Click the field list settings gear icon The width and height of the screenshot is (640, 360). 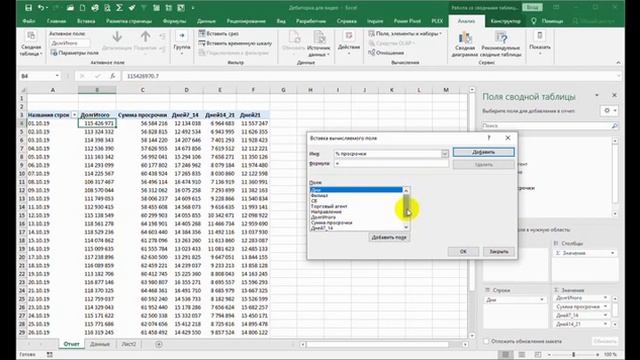(x=607, y=111)
